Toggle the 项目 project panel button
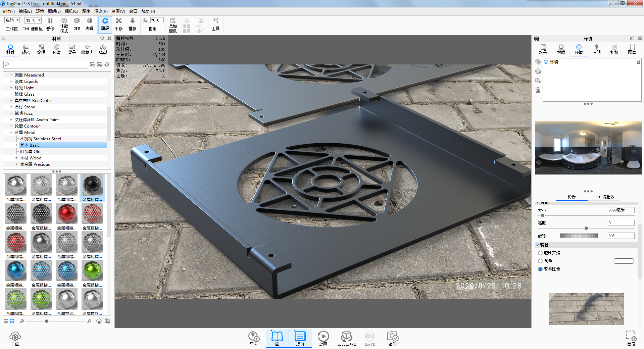The image size is (644, 349). [x=300, y=338]
